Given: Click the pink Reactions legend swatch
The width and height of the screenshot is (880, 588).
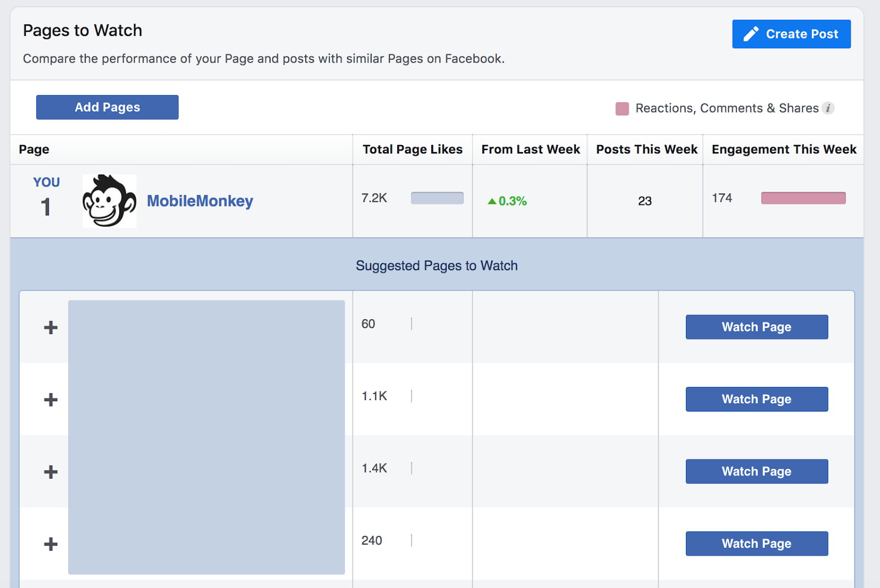Looking at the screenshot, I should pos(622,108).
